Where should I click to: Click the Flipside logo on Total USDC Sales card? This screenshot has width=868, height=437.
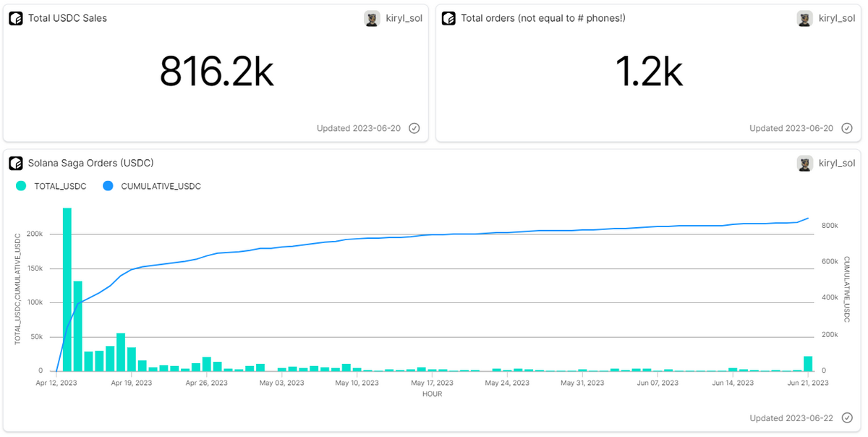tap(16, 19)
